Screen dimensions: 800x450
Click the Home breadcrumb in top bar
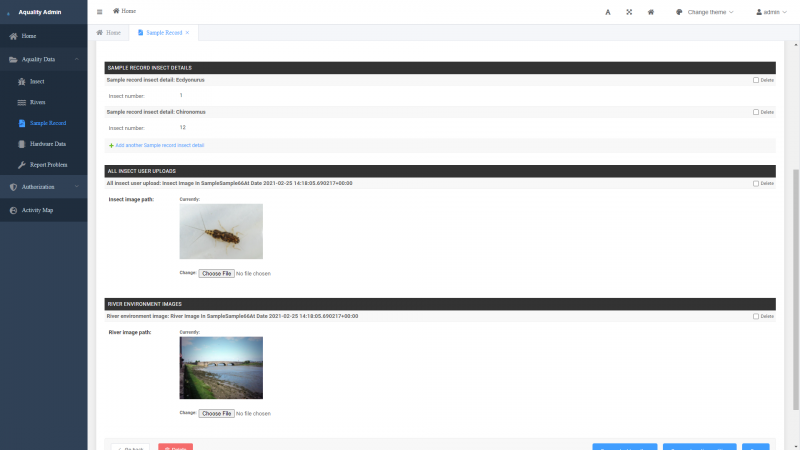(124, 11)
